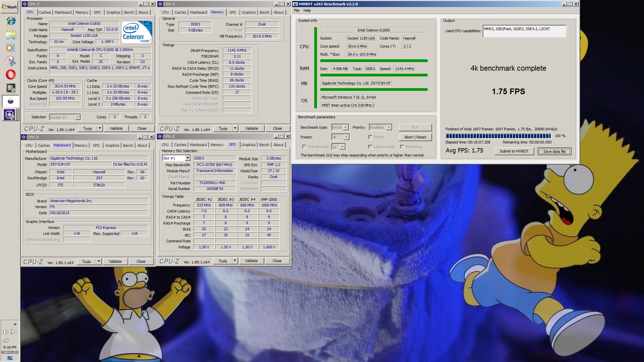Click the title bar icon of the CPU-Z CPU-tab window

point(24,4)
